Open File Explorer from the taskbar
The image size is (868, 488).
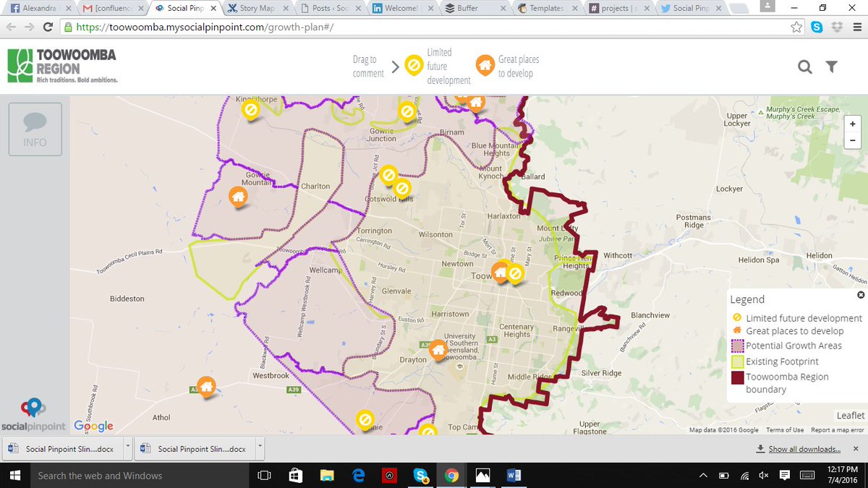click(327, 475)
